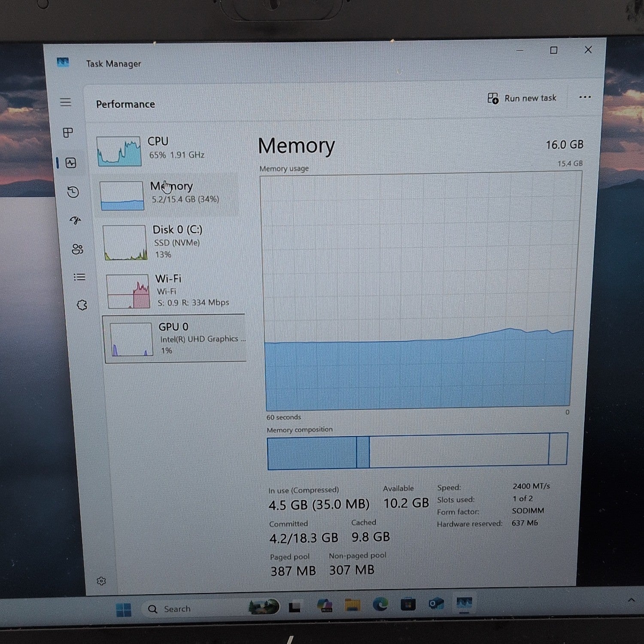Click the Intel(R) UHD Graphics label
Screen dimensions: 644x644
203,339
